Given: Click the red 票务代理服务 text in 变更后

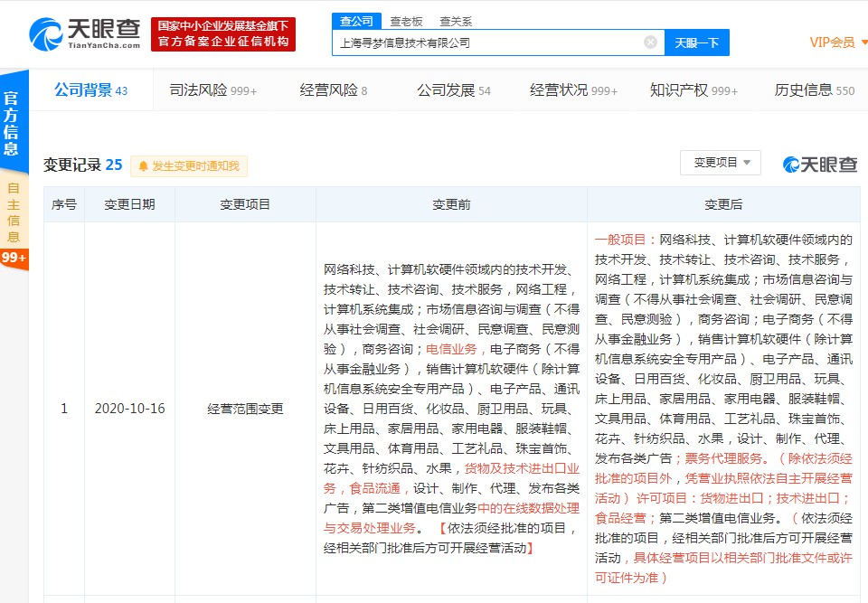Looking at the screenshot, I should (x=723, y=458).
